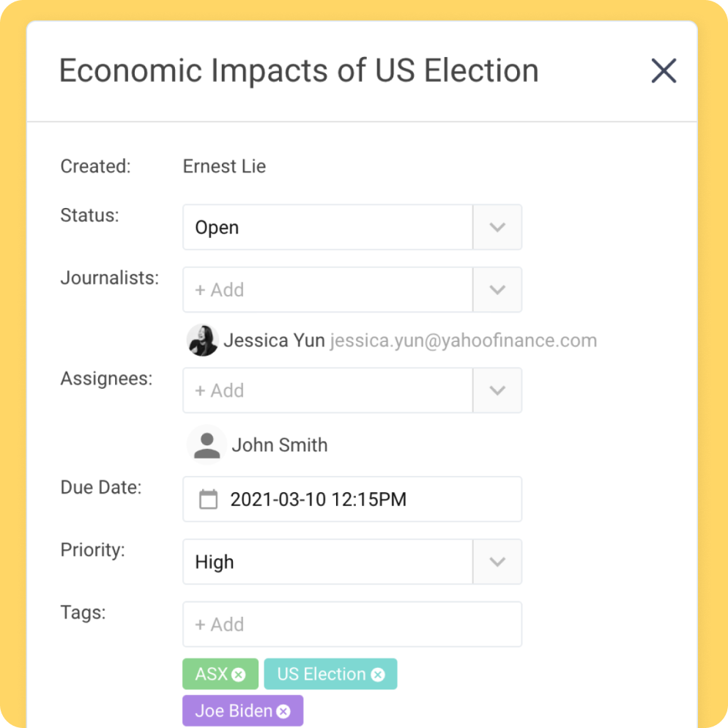Screen dimensions: 728x728
Task: Close the Economic Impacts of US Election dialog
Action: coord(664,70)
